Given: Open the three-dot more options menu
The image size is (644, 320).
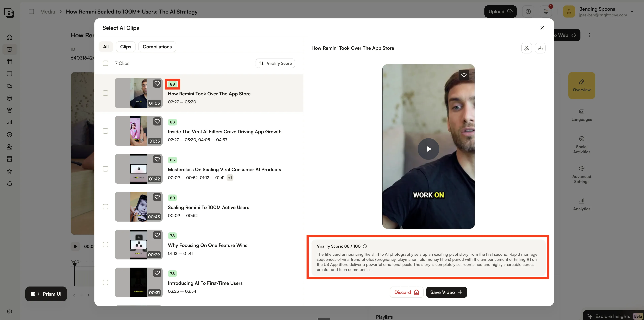Looking at the screenshot, I should pos(589,35).
